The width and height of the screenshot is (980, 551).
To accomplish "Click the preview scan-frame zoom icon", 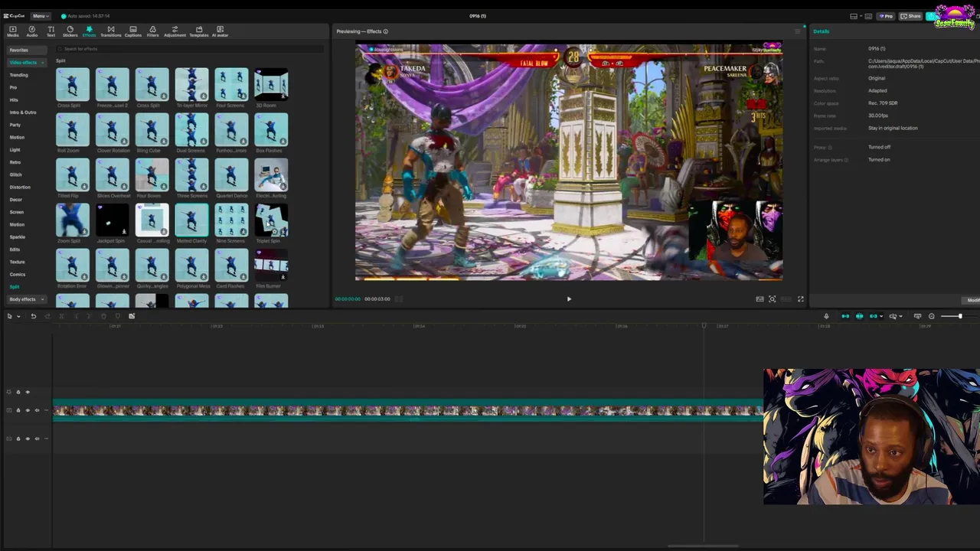I will tap(773, 299).
